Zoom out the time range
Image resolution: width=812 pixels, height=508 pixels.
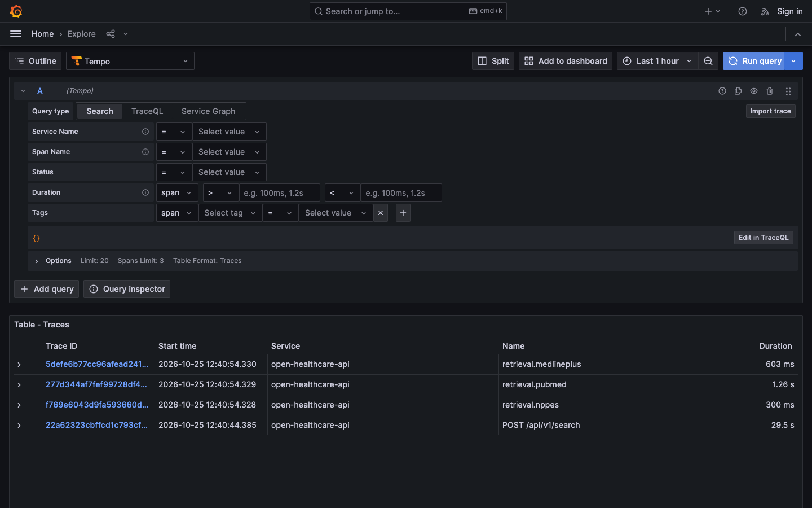coord(708,61)
